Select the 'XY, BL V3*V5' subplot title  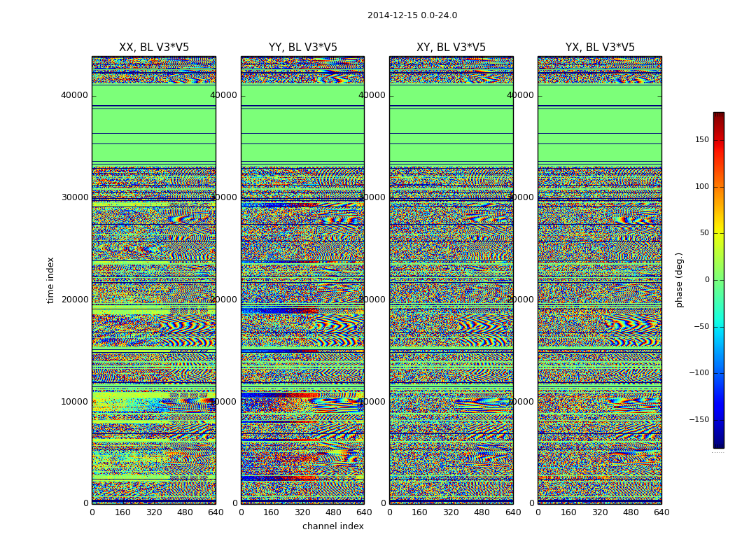(x=451, y=48)
